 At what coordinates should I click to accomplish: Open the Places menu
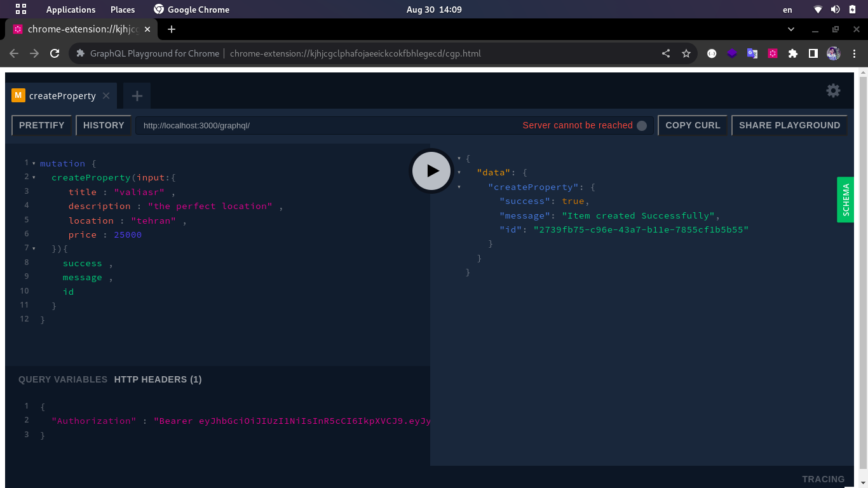tap(123, 10)
